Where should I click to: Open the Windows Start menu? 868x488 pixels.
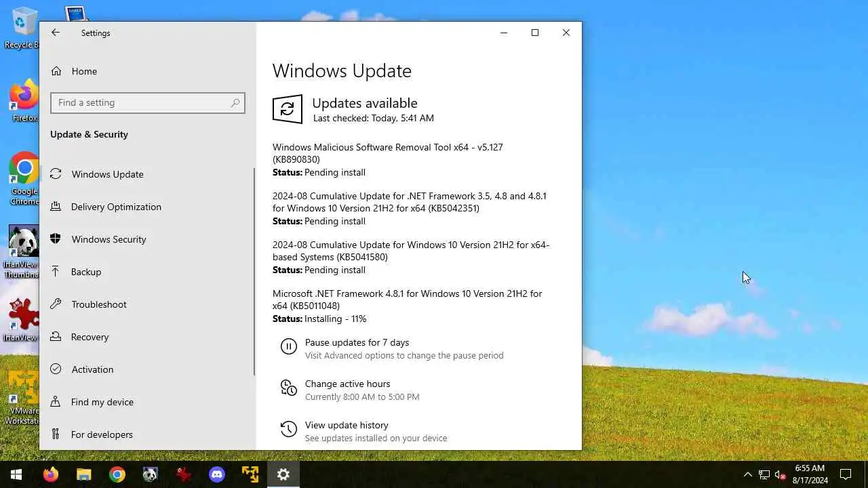(x=16, y=474)
